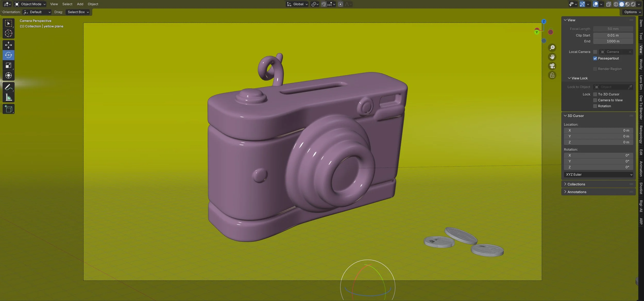Click the zoom magnifier viewport icon

point(552,48)
